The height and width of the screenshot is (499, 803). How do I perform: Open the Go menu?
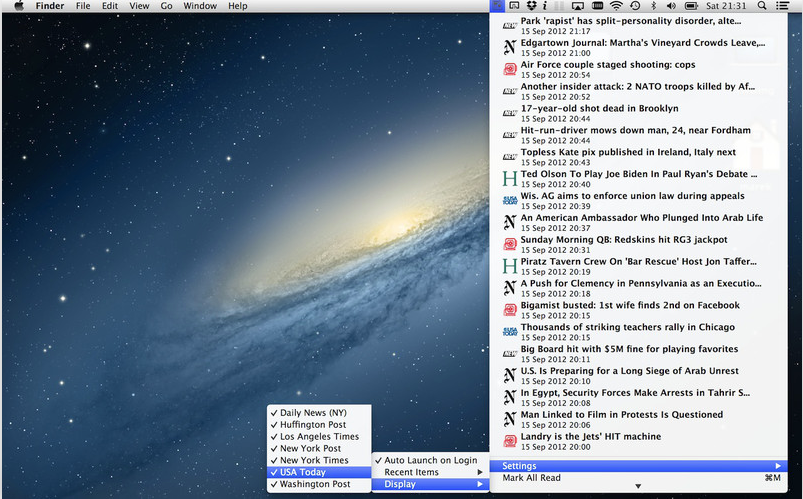[x=166, y=6]
